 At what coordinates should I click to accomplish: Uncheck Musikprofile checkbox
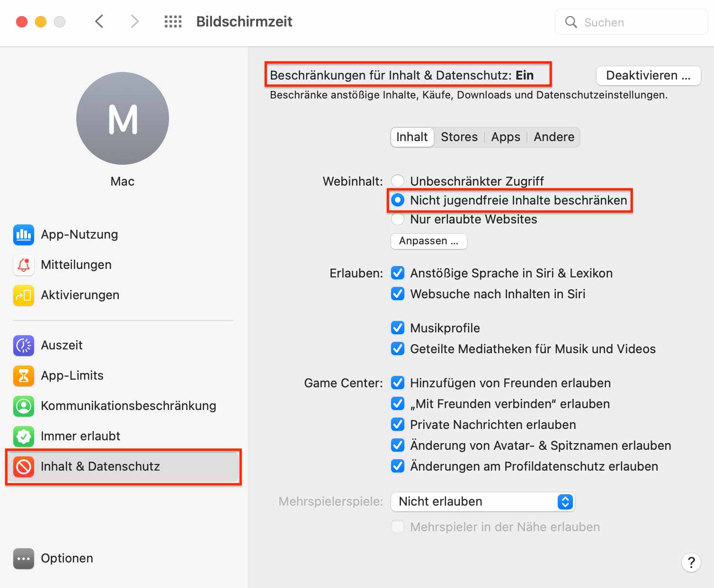click(398, 328)
